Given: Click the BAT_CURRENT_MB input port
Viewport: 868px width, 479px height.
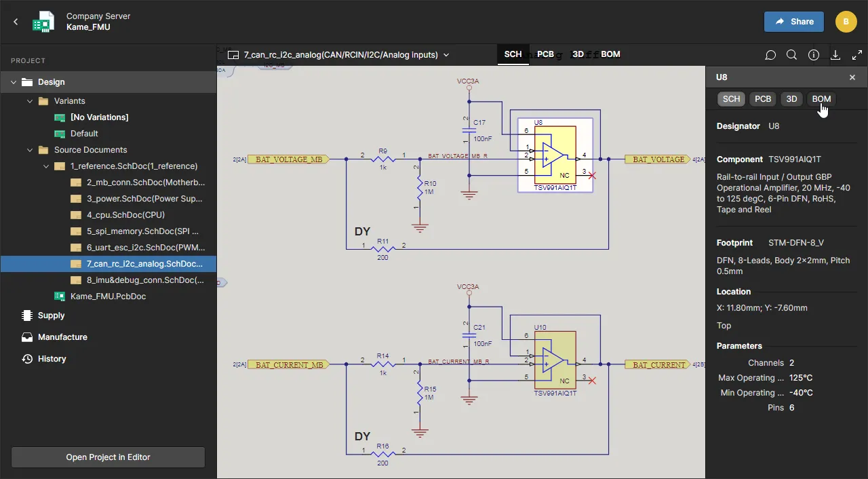Looking at the screenshot, I should click(x=289, y=365).
